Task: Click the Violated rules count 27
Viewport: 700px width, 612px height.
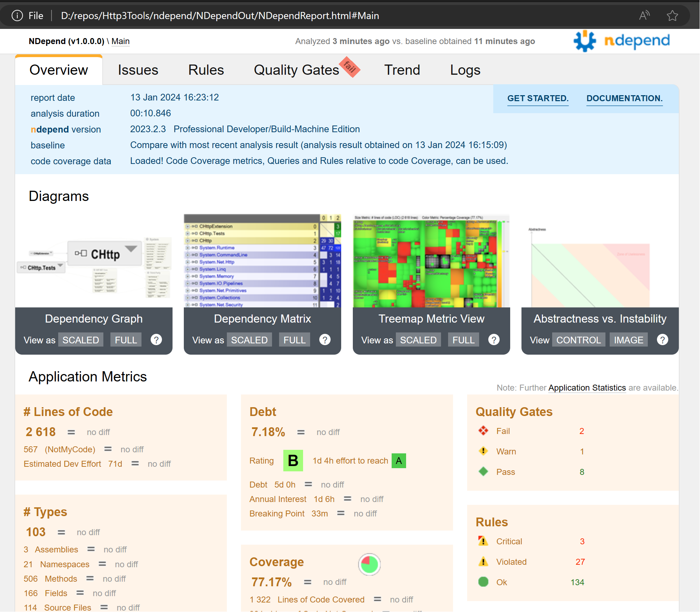Action: click(x=580, y=562)
